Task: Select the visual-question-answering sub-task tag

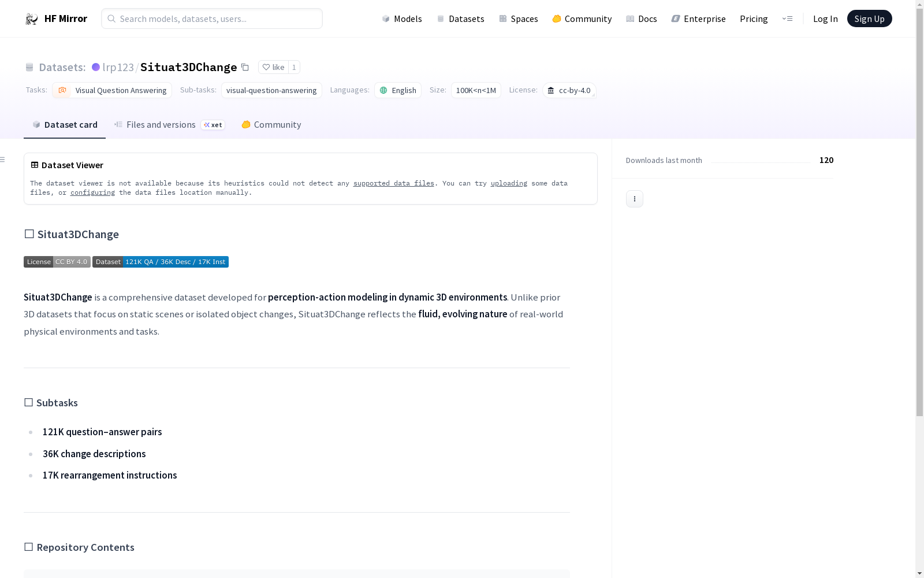Action: [271, 90]
